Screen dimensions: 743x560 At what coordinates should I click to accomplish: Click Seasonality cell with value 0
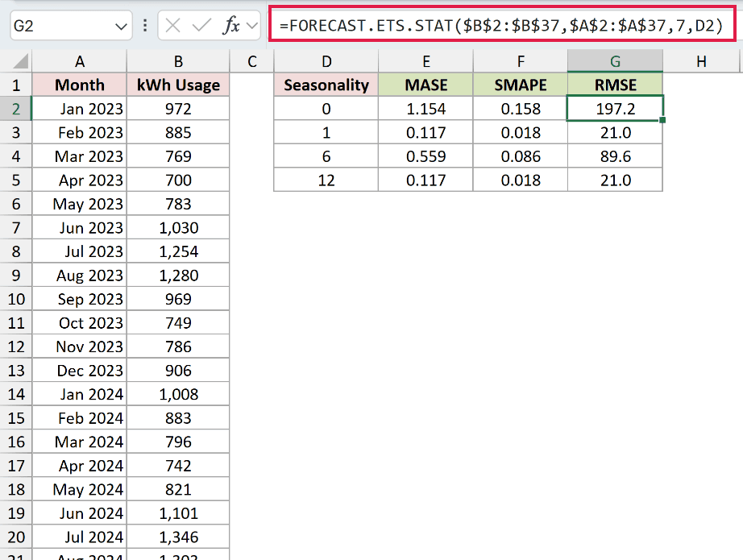(x=326, y=109)
